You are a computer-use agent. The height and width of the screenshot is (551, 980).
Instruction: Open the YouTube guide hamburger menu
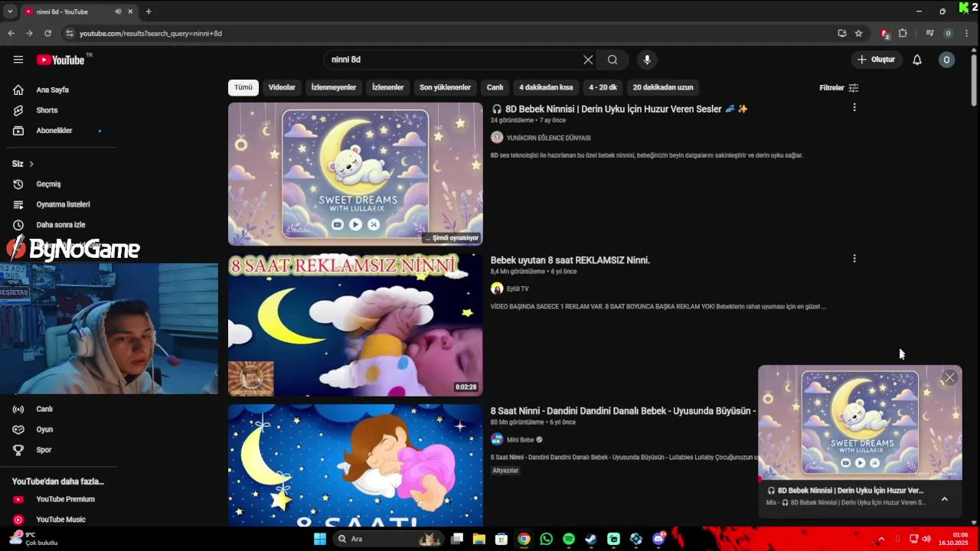click(18, 60)
